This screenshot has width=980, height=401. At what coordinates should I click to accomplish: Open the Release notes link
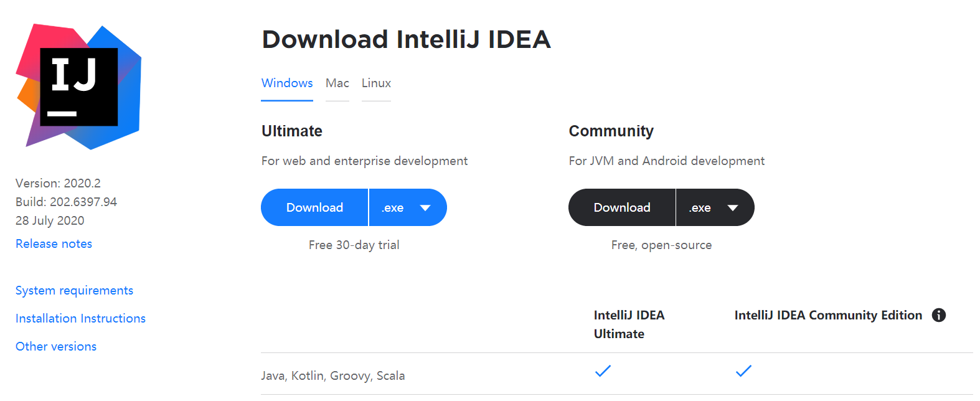54,243
